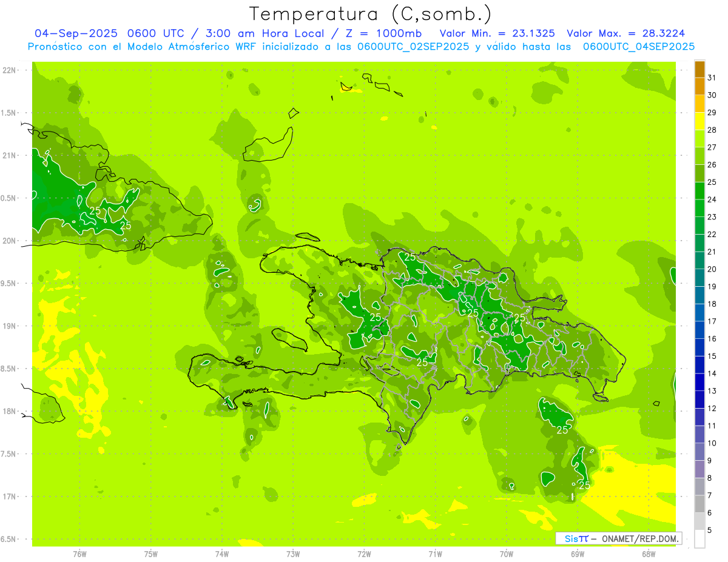
Task: Click the "76W" longitude axis label
Action: coord(79,554)
